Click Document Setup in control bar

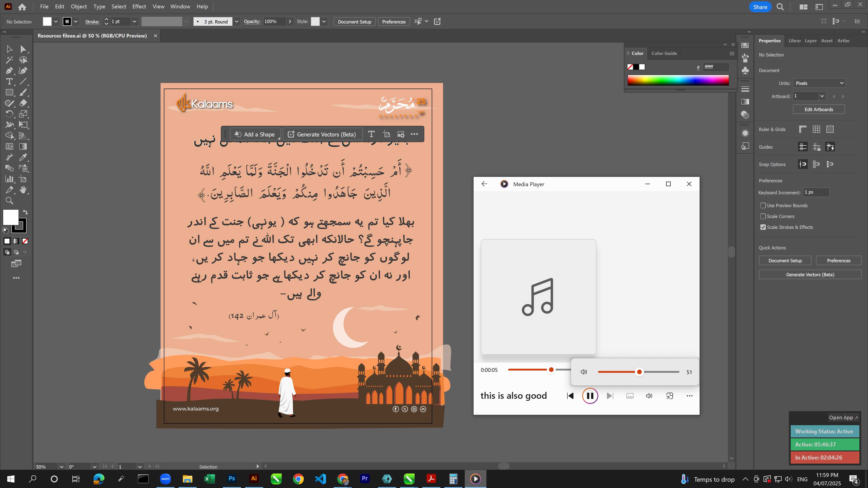click(x=354, y=21)
